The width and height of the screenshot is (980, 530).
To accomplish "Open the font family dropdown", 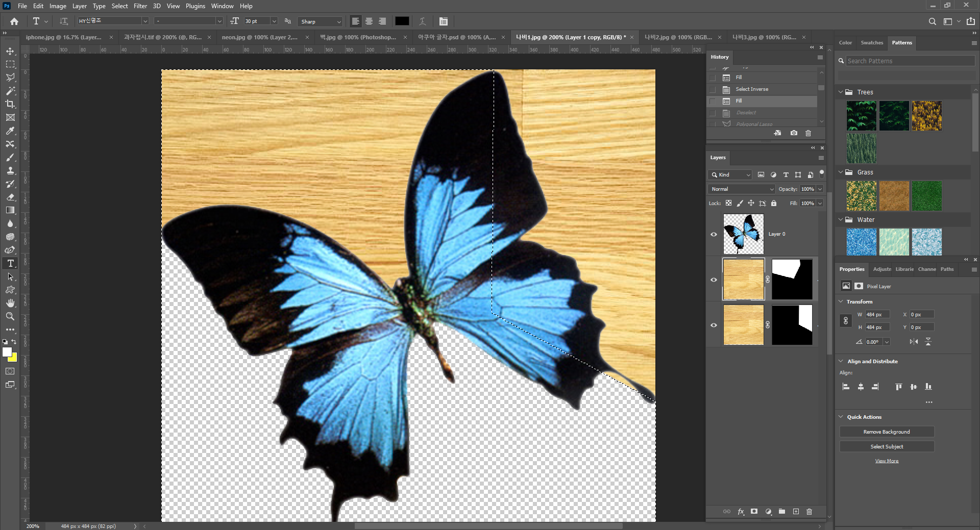I will 145,21.
